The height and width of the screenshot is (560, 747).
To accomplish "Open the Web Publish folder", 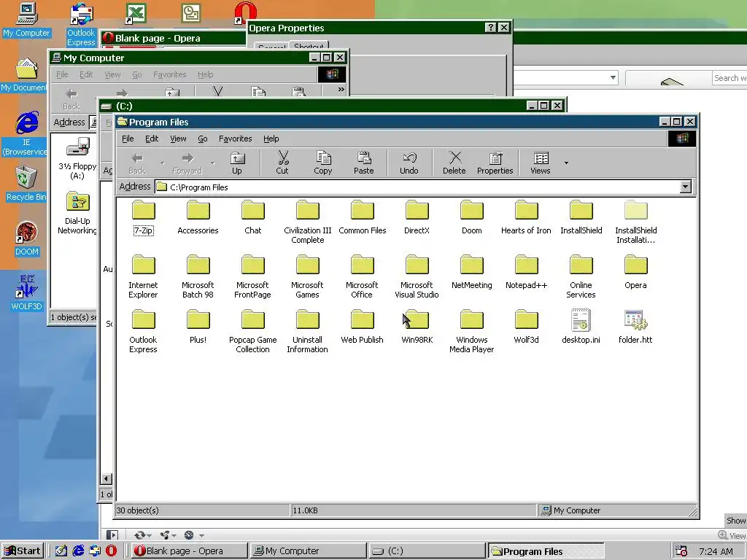I will pyautogui.click(x=362, y=327).
